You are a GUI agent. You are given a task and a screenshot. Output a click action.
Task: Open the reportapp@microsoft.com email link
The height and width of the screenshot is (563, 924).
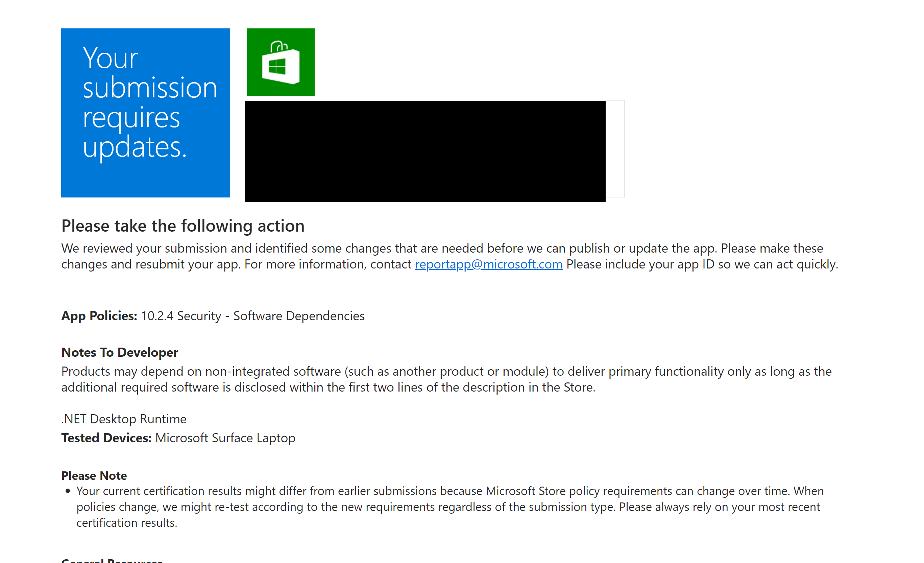[488, 264]
